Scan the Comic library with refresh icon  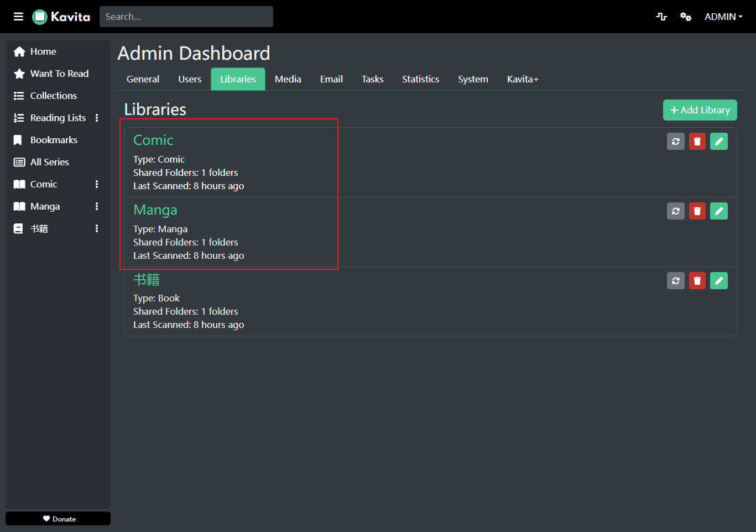coord(676,142)
